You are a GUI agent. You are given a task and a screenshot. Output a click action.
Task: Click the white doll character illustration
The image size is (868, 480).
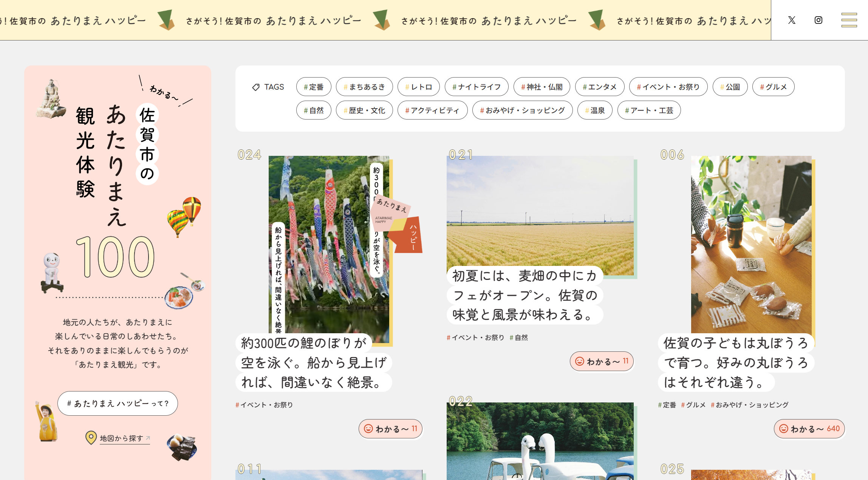tap(51, 273)
